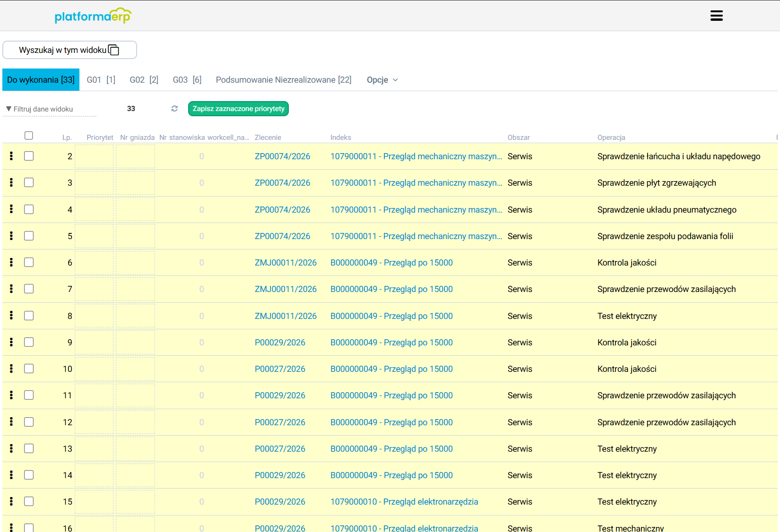Open order ZP00074/2026 in row 2
780x532 pixels.
[282, 156]
